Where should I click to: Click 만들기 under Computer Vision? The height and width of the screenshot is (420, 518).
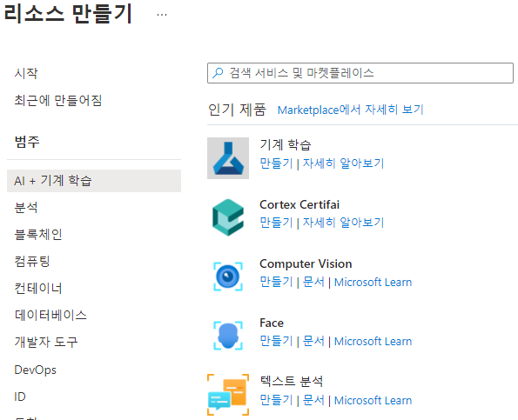276,282
